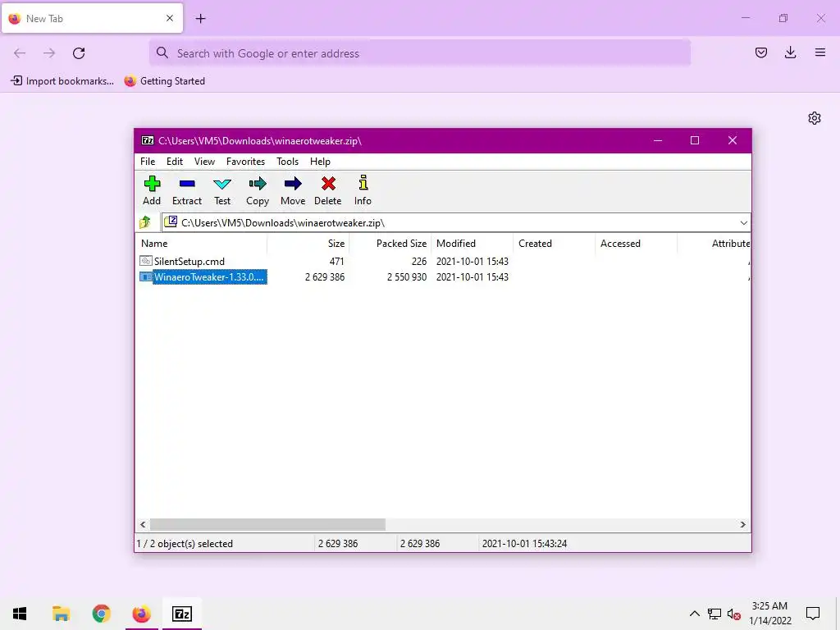Select the New Tab browser tab

click(92, 18)
